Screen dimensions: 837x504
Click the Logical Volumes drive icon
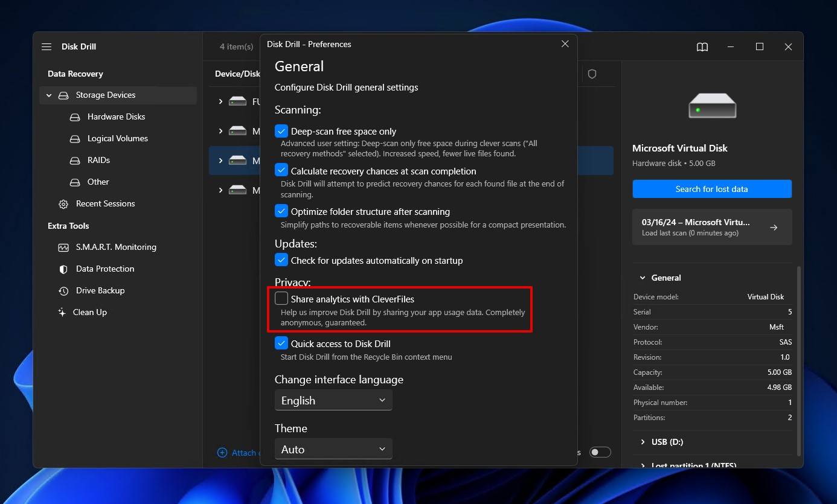(75, 139)
